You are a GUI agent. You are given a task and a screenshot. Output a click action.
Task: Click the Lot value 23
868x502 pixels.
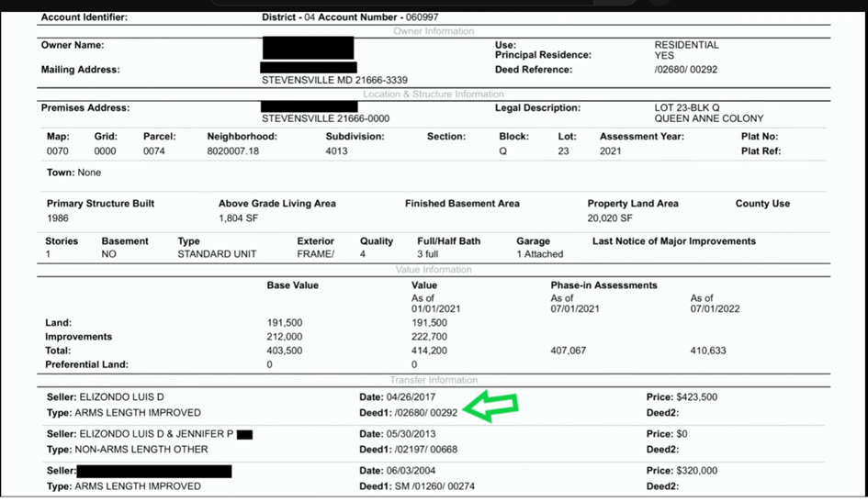tap(564, 151)
